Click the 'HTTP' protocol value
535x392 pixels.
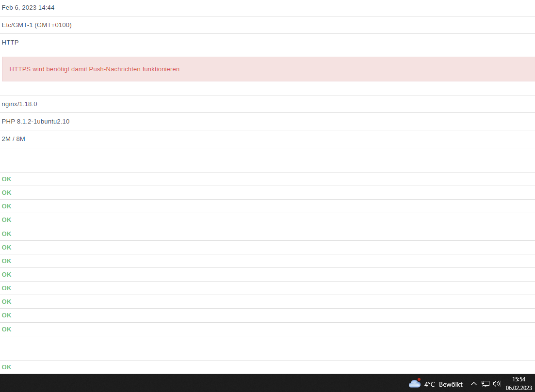tap(10, 42)
